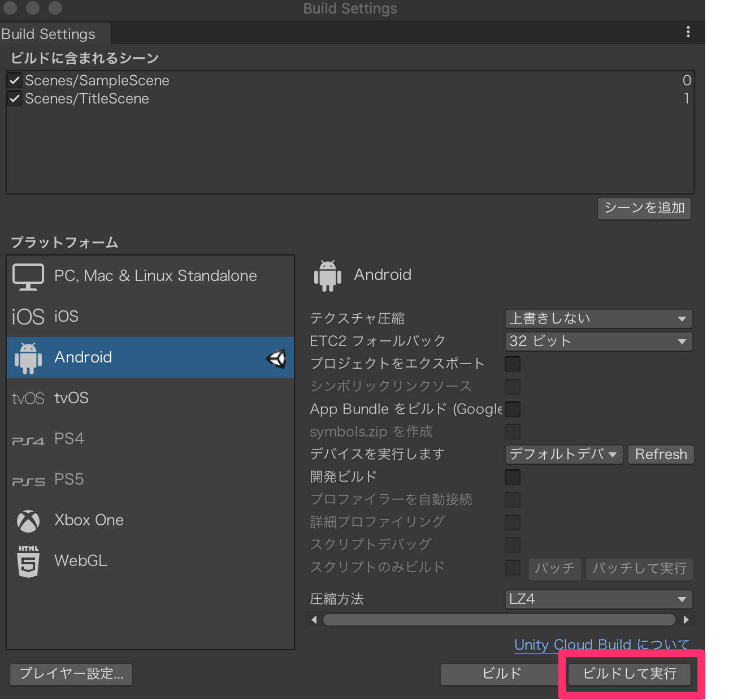
Task: Click the iOS platform icon
Action: [x=28, y=317]
